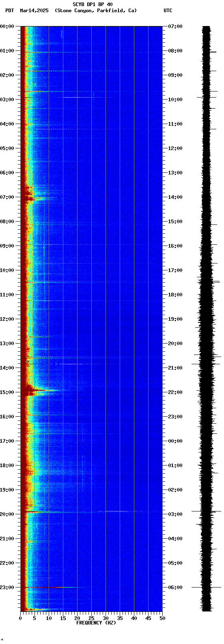Click the PDT time label '15:00'
The height and width of the screenshot is (644, 224).
[7, 392]
